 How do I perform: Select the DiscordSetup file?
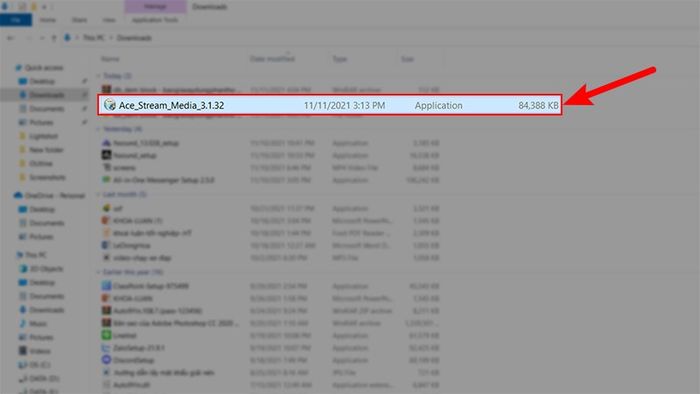[133, 360]
